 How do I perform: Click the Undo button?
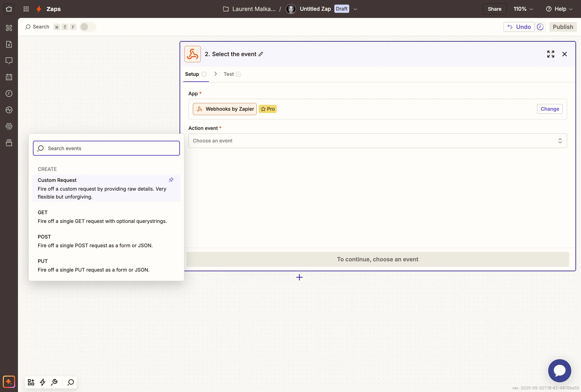(x=519, y=27)
